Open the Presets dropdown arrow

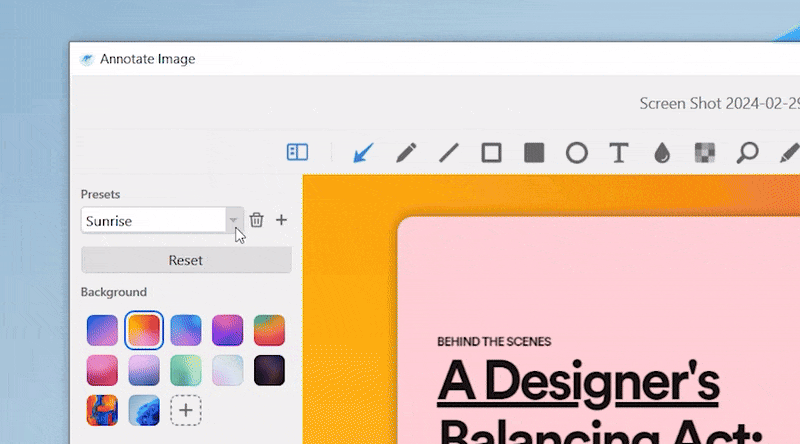coord(233,220)
